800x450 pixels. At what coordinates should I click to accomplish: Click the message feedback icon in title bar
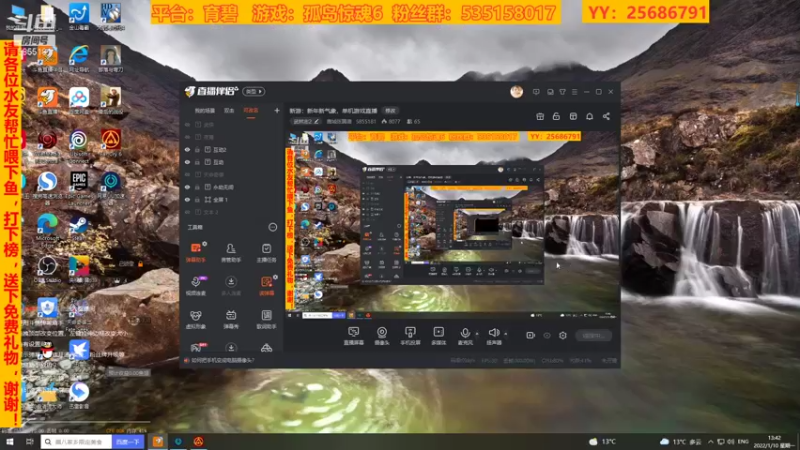click(x=536, y=92)
